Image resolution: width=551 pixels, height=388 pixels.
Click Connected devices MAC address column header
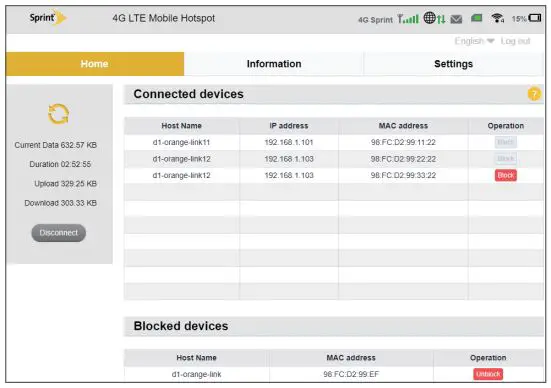pos(403,126)
